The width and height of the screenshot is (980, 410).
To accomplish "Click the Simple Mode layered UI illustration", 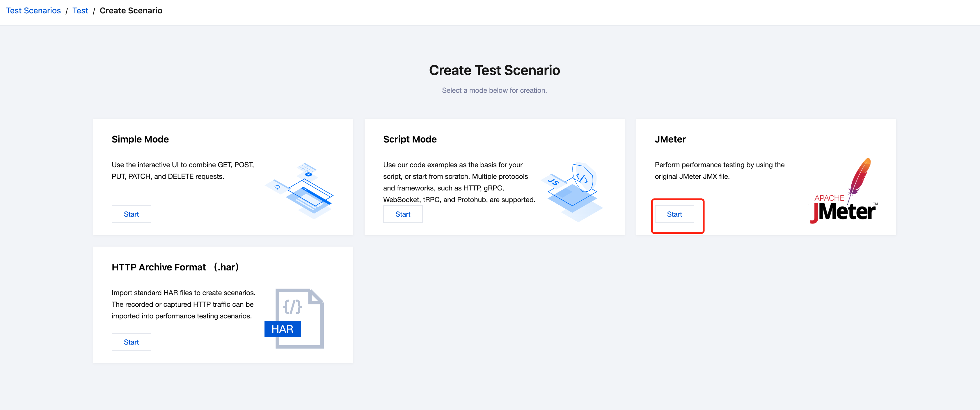I will (299, 190).
